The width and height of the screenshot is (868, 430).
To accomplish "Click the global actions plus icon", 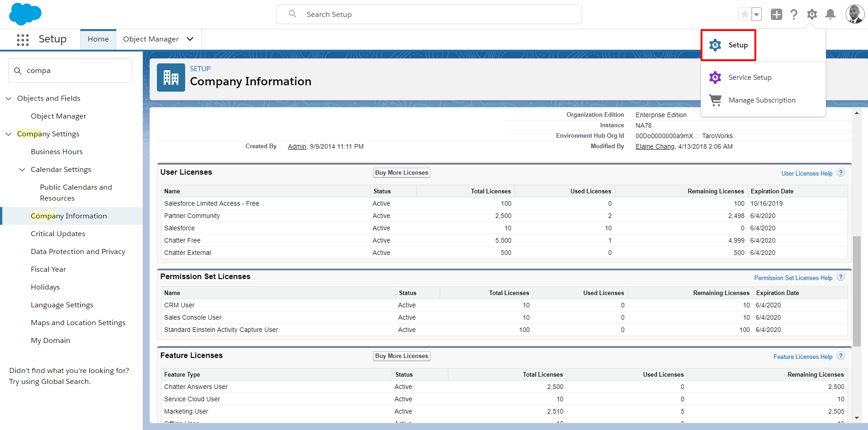I will click(x=776, y=15).
